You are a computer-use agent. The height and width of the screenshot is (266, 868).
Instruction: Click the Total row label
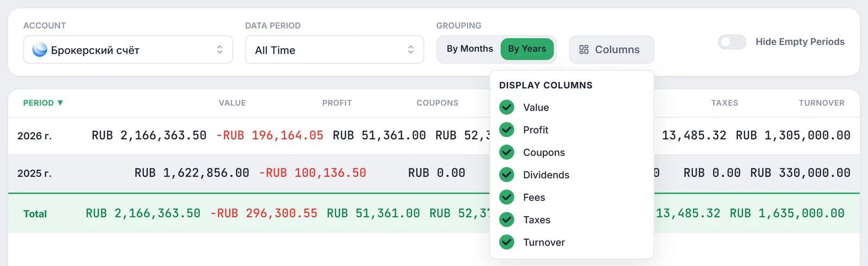(35, 214)
